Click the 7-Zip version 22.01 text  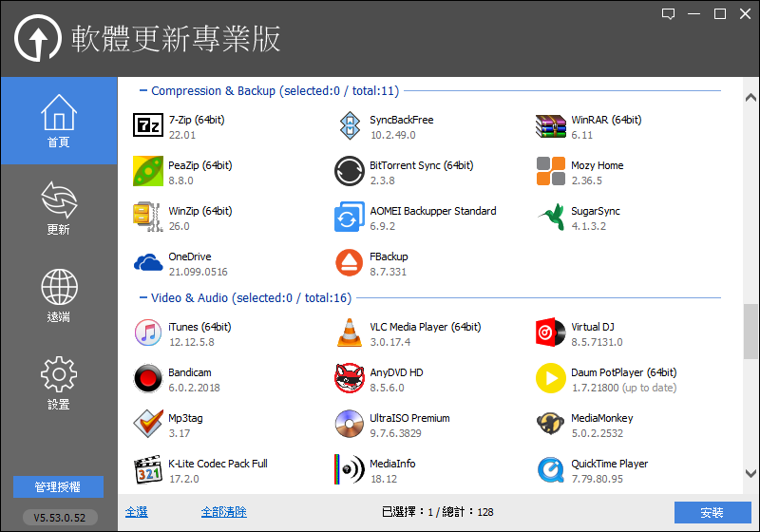(x=182, y=135)
